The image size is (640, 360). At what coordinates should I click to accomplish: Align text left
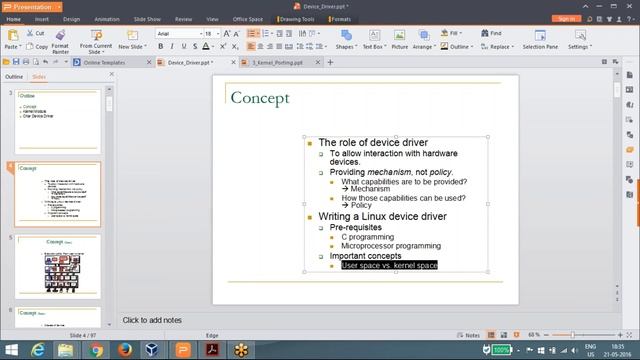(251, 47)
